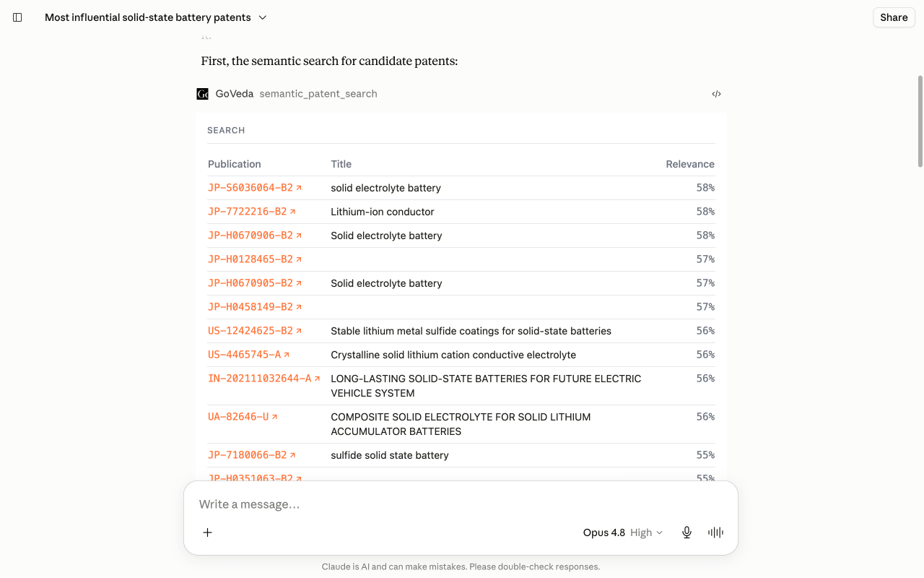Click the Share button
Screen dimensions: 924x578
[894, 17]
